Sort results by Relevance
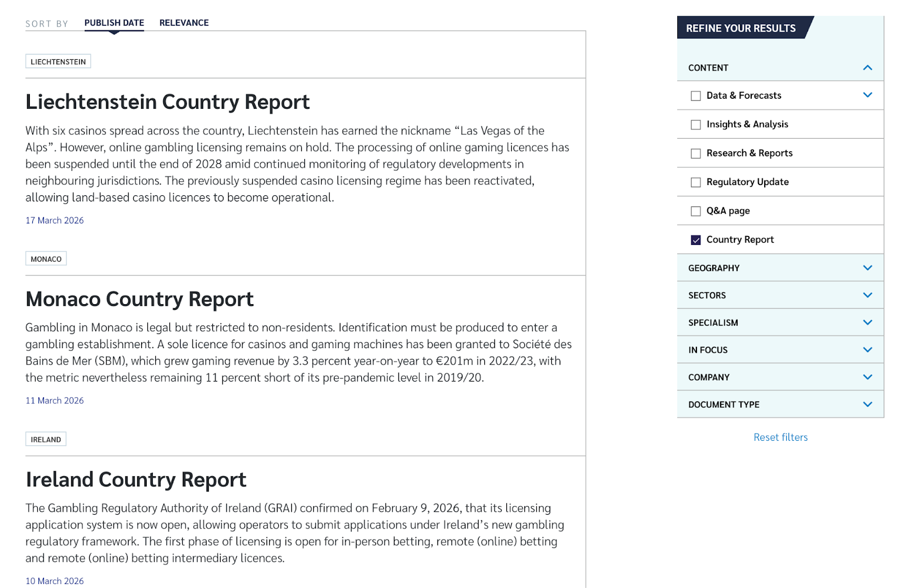The width and height of the screenshot is (903, 588). tap(184, 23)
